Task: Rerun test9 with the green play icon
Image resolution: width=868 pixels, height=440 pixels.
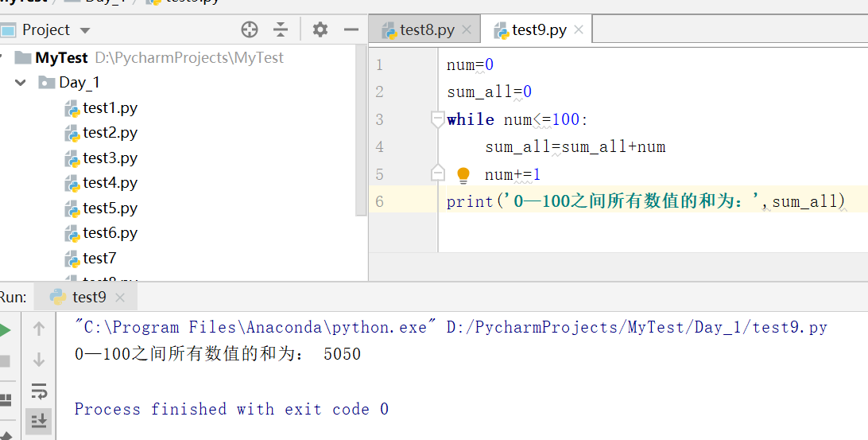Action: tap(5, 330)
